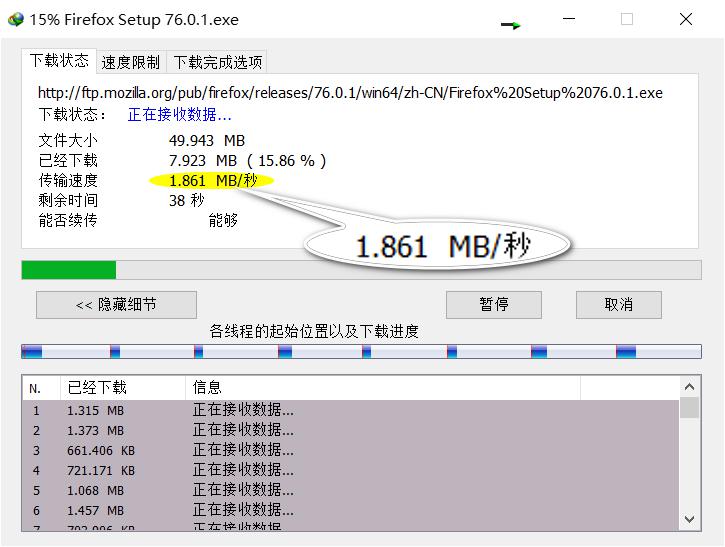Click the green download progress bar
The height and width of the screenshot is (547, 725).
69,270
